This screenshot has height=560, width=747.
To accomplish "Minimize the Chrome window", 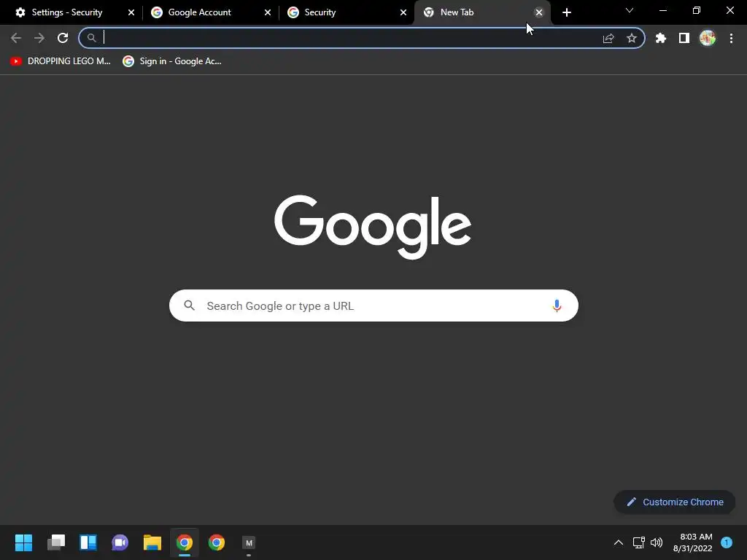I will click(663, 10).
